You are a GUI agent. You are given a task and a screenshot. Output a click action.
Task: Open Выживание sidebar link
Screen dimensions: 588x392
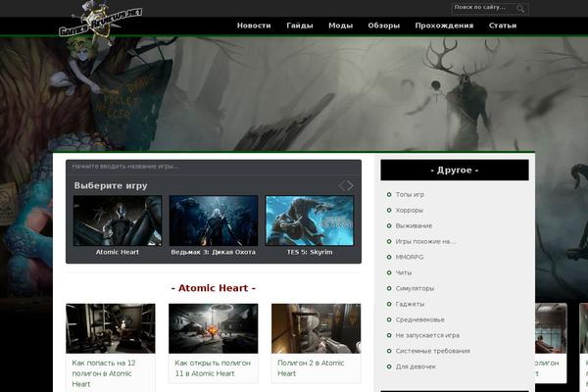[x=414, y=225]
